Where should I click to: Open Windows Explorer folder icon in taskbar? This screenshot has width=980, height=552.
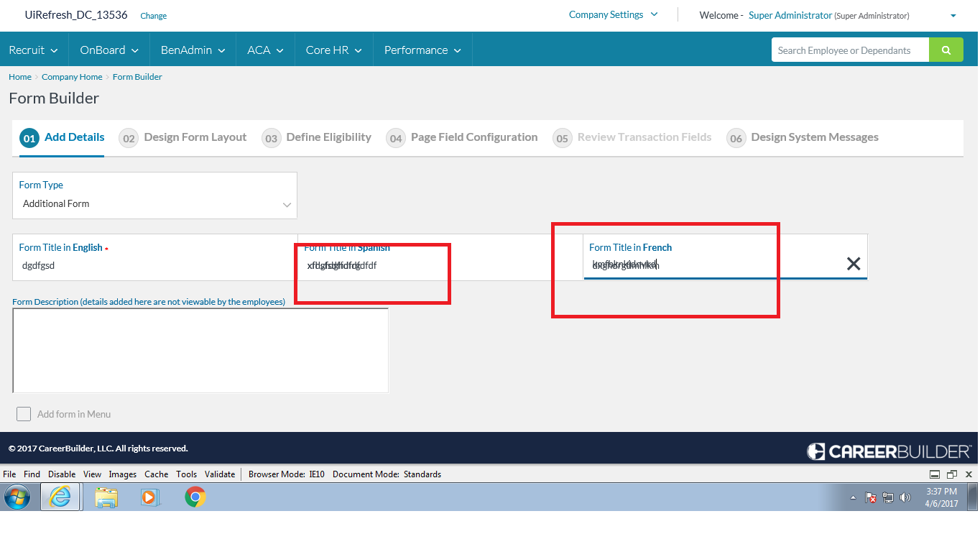[x=106, y=497]
